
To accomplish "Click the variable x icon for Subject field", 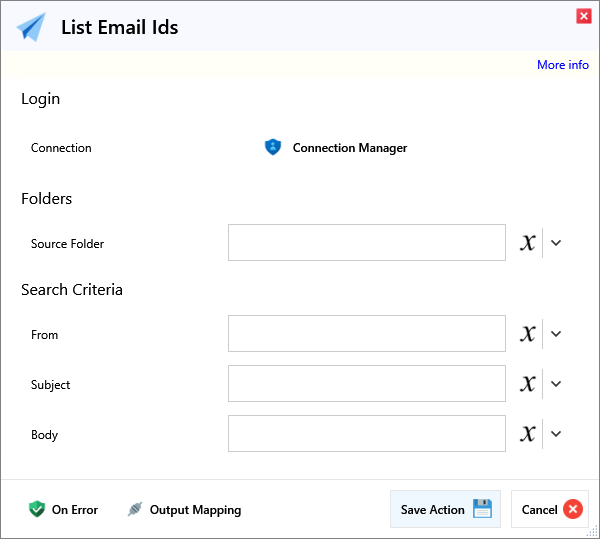I will tap(528, 384).
